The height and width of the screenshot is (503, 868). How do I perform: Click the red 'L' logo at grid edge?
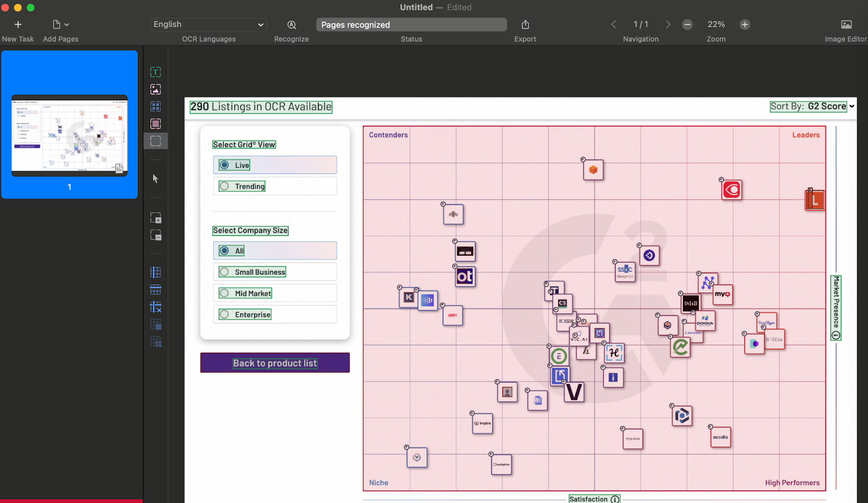814,200
